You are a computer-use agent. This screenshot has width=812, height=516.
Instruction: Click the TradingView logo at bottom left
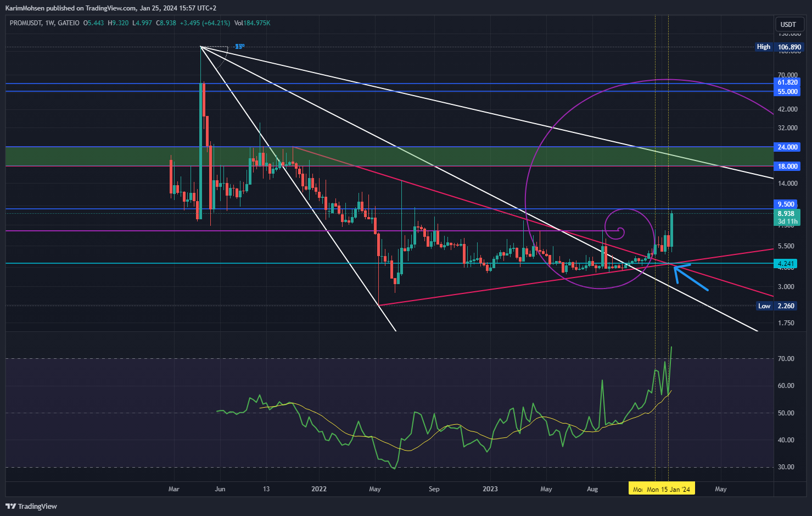pyautogui.click(x=32, y=506)
